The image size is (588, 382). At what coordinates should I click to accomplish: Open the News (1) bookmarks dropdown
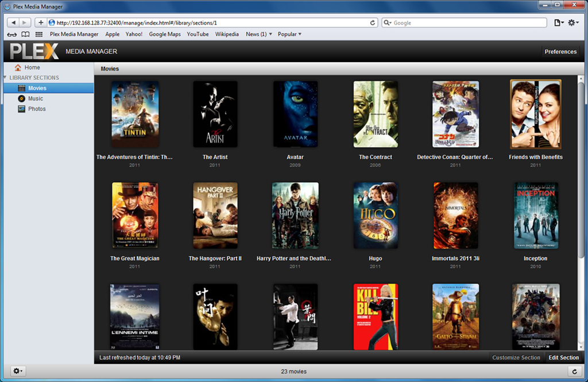point(259,34)
